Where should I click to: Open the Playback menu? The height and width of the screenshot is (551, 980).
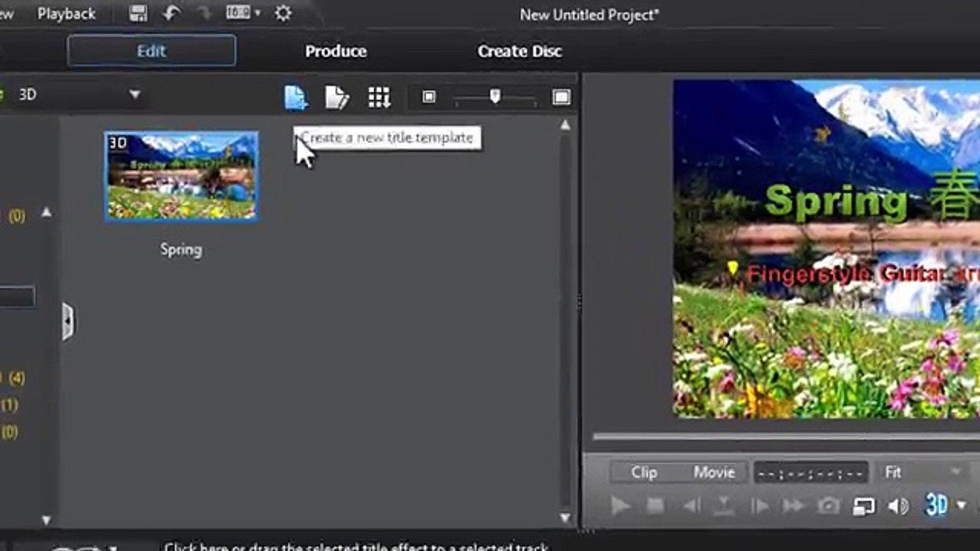click(x=66, y=14)
